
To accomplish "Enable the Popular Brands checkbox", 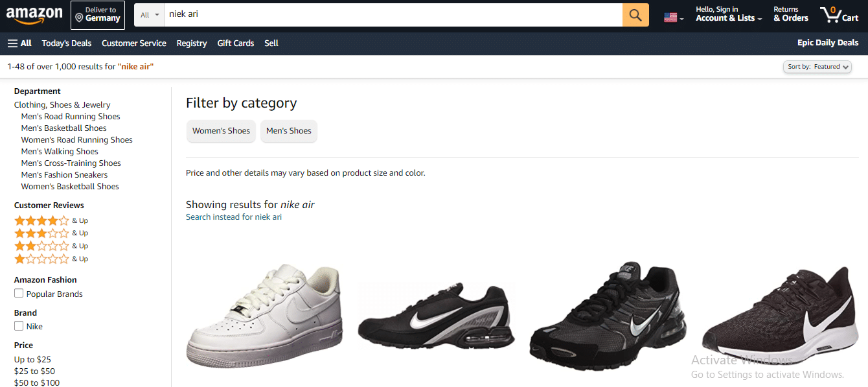I will (19, 294).
